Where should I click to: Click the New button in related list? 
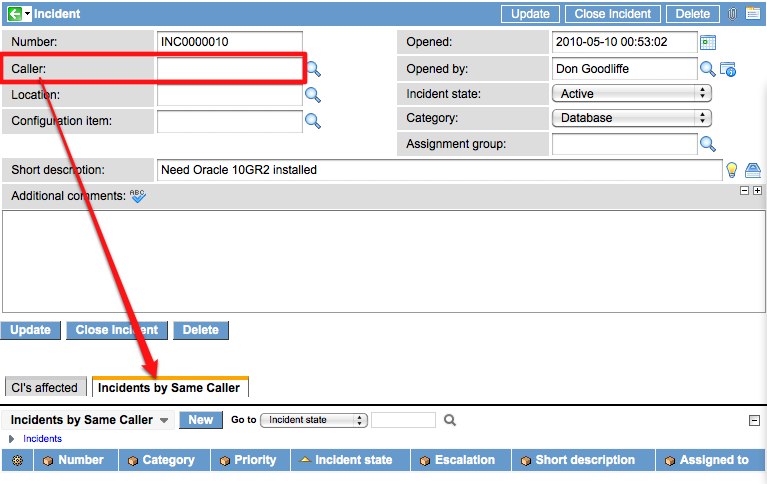[200, 420]
